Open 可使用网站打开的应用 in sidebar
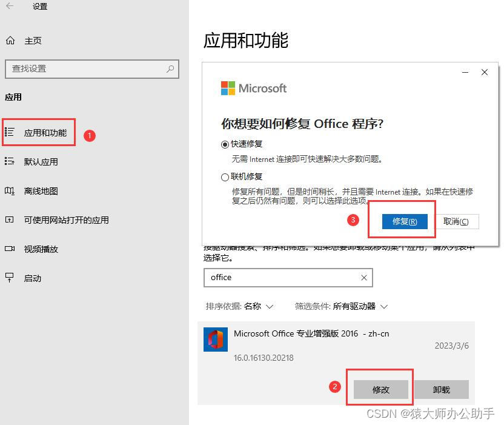 pos(66,220)
